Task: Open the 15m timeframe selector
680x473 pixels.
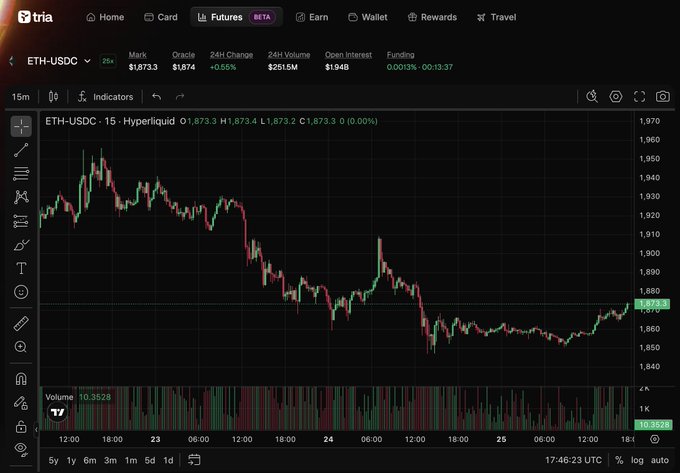Action: (x=20, y=97)
